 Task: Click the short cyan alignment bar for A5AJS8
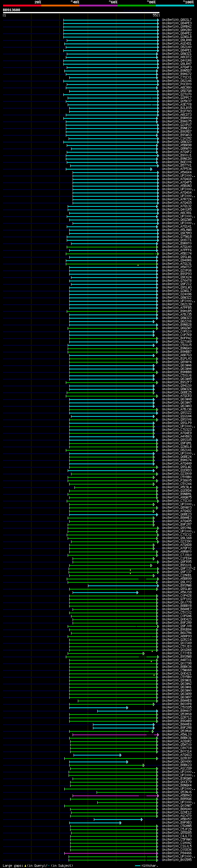coord(105,592)
